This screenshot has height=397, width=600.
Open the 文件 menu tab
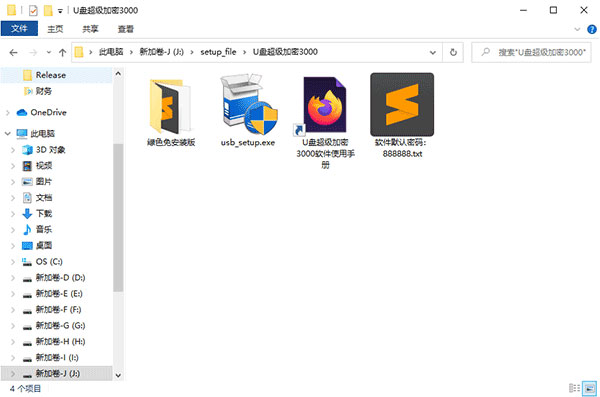pyautogui.click(x=19, y=29)
